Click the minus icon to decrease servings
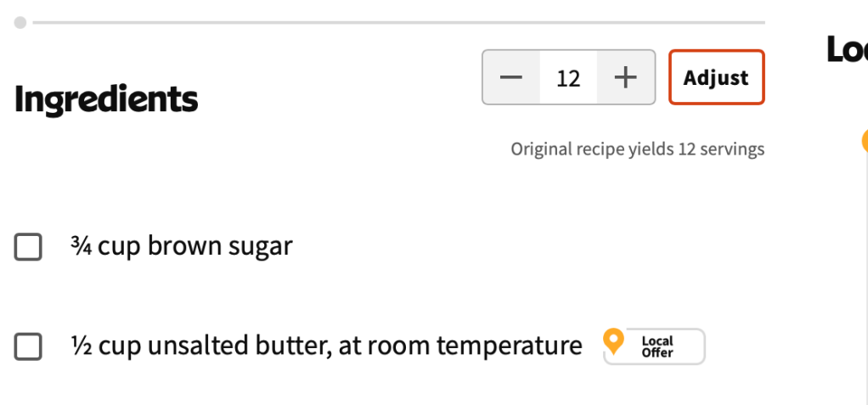 (511, 78)
